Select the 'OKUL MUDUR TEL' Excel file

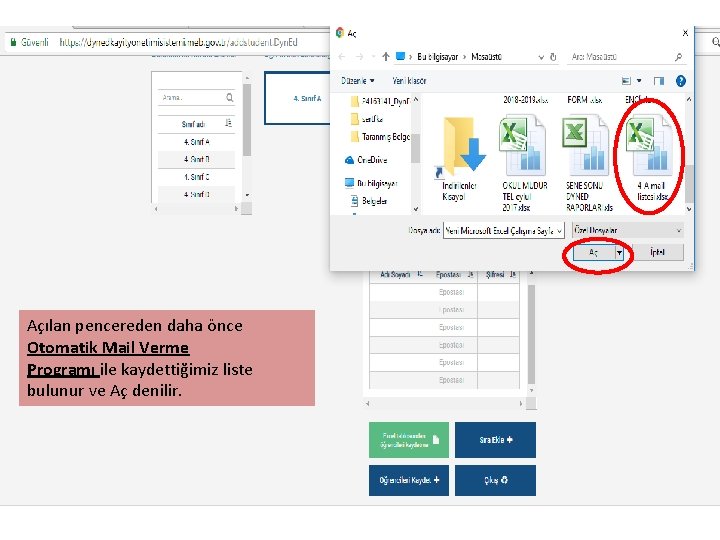click(x=524, y=163)
